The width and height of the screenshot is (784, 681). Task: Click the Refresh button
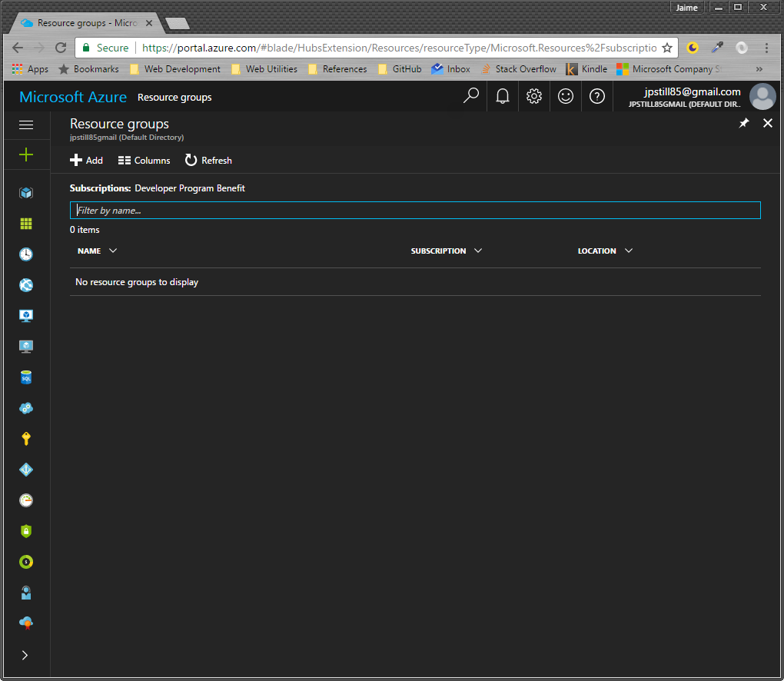click(x=208, y=161)
